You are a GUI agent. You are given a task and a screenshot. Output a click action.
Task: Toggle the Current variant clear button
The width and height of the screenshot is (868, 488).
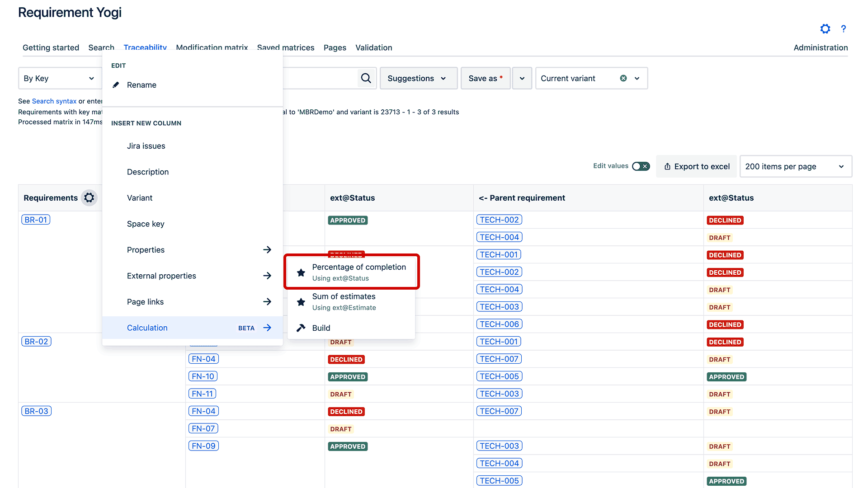click(624, 78)
